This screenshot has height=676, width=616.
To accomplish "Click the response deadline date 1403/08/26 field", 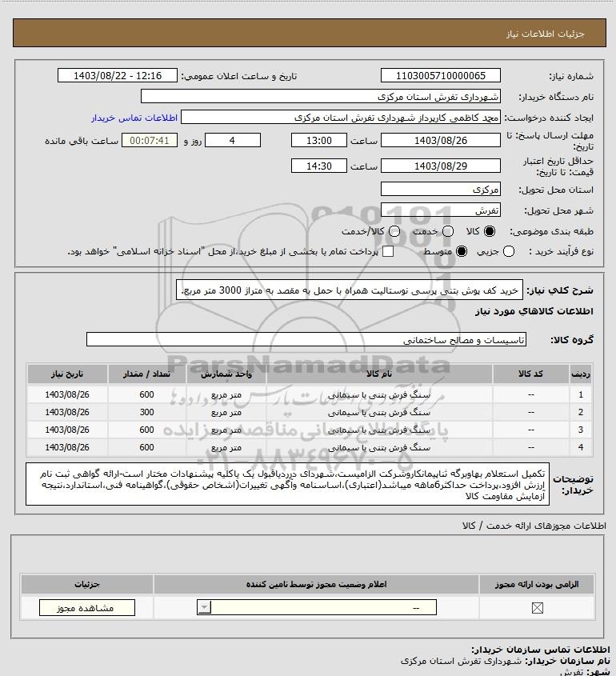I will (x=441, y=140).
